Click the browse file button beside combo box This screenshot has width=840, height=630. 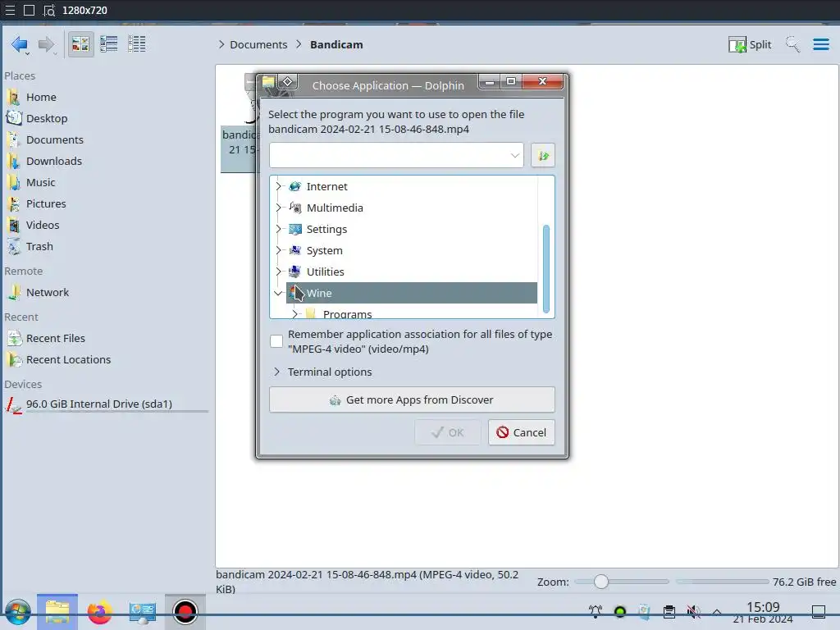pyautogui.click(x=543, y=155)
